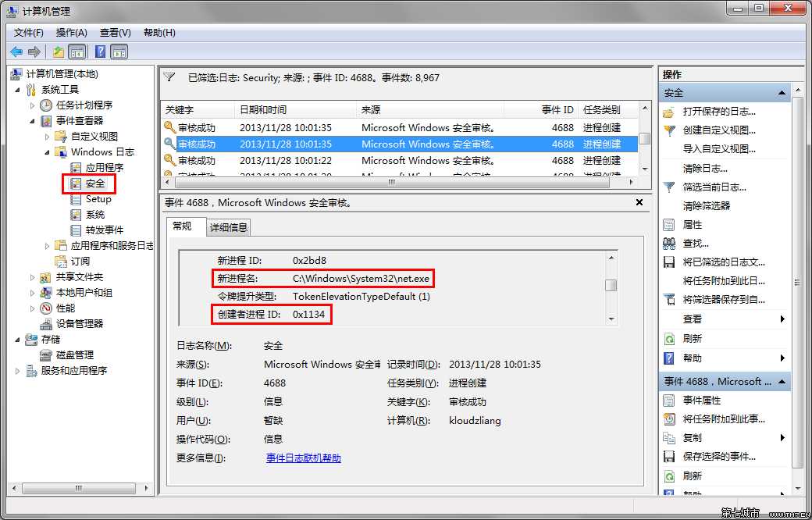This screenshot has width=812, height=520.
Task: Open 事件日志联机帮助 link
Action: click(x=304, y=458)
